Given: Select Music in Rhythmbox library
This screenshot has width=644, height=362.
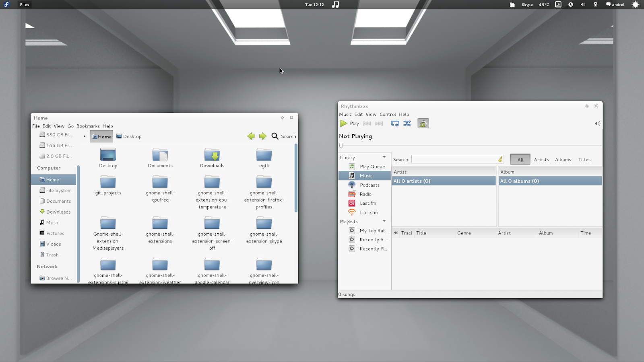Looking at the screenshot, I should coord(365,176).
